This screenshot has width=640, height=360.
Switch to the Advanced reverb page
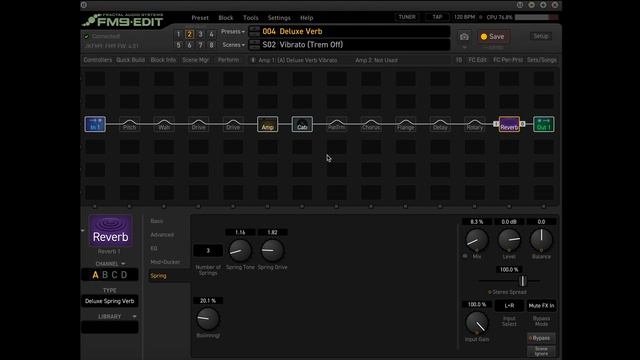(x=162, y=235)
